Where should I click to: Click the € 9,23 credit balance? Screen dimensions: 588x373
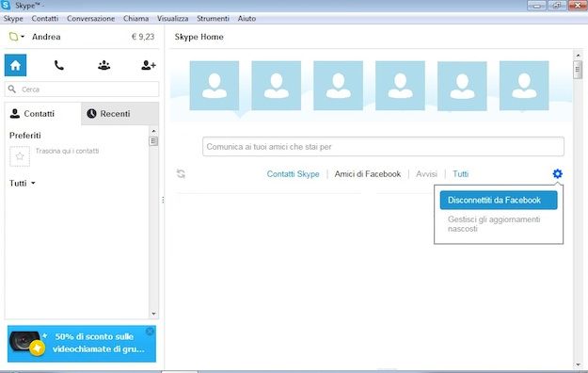click(x=143, y=37)
